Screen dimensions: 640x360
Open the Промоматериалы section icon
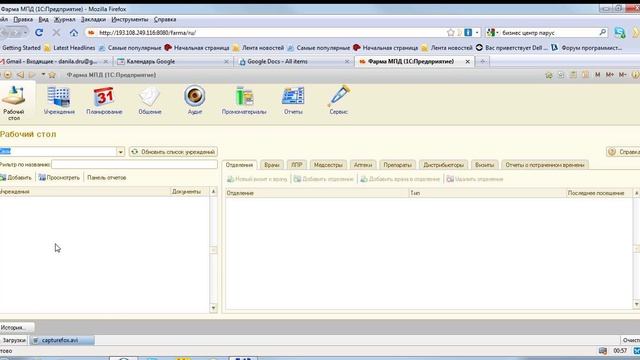tap(244, 100)
